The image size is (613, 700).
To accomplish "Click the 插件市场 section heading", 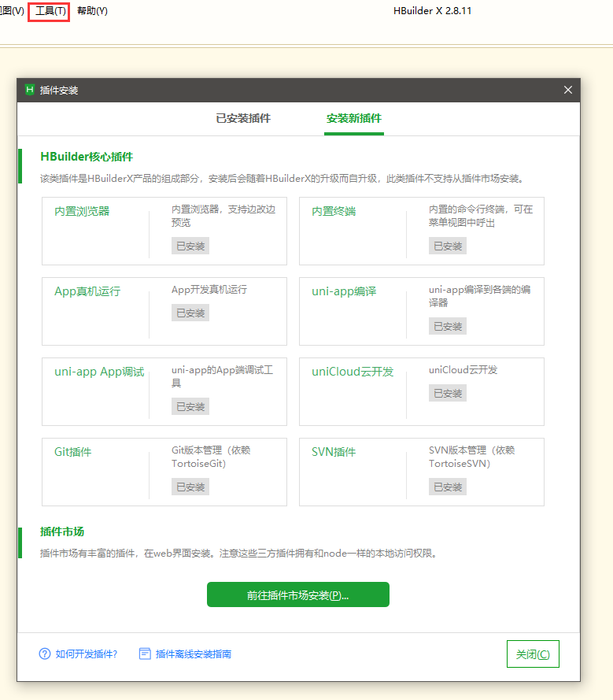I will click(x=62, y=531).
